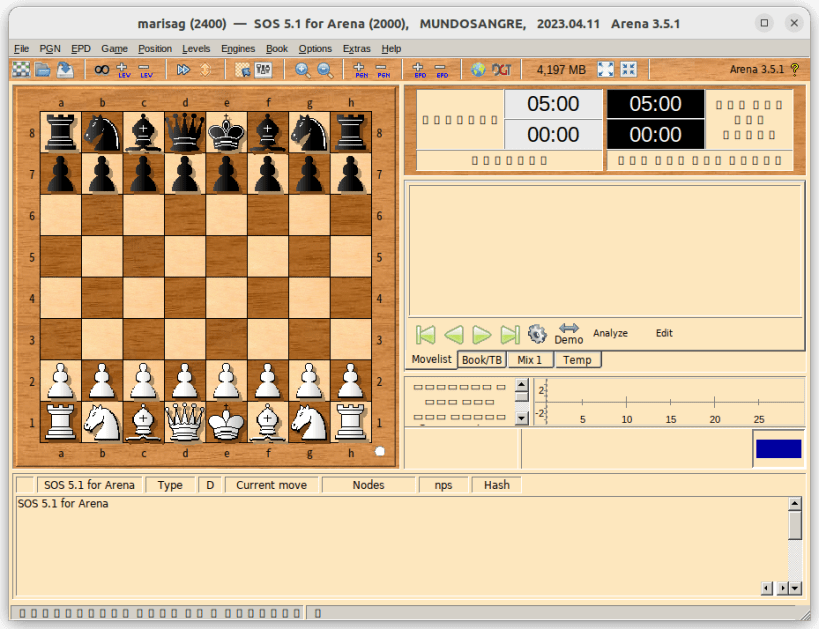This screenshot has width=819, height=629.
Task: Increase engine level with plus LEV icon
Action: point(122,70)
